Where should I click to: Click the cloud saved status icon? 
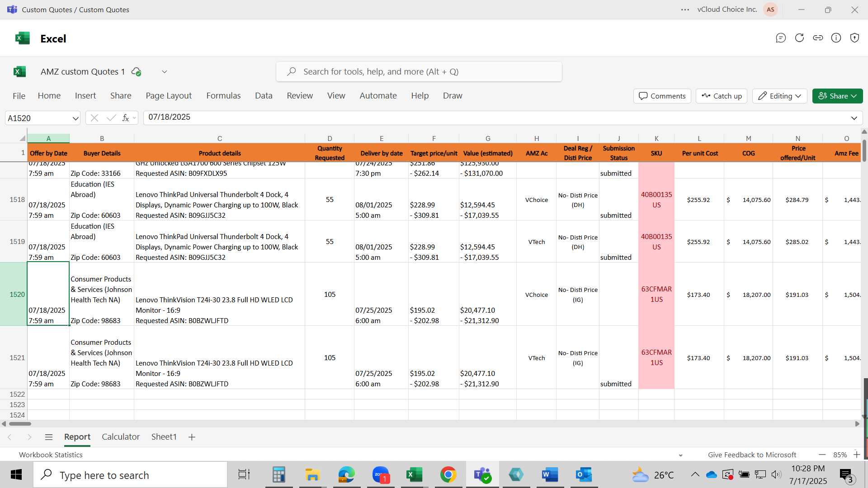pyautogui.click(x=136, y=71)
